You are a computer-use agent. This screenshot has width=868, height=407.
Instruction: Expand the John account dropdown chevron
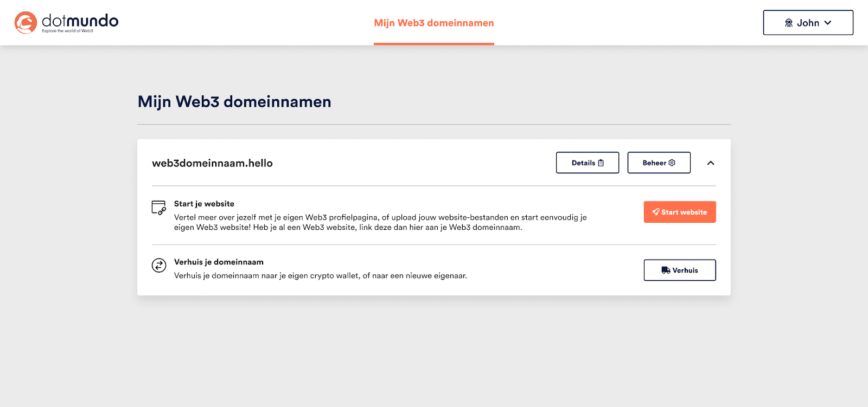pyautogui.click(x=828, y=23)
